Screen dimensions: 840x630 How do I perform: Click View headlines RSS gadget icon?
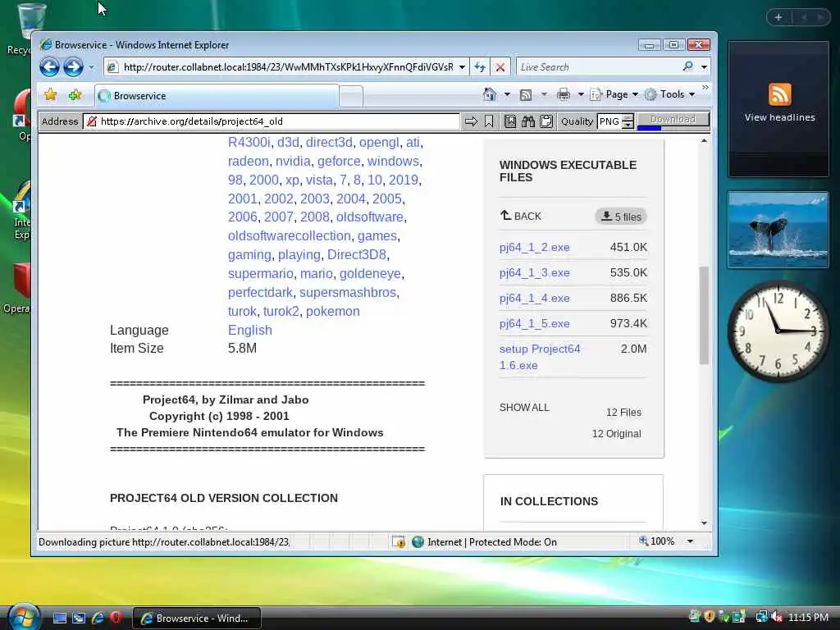(x=779, y=94)
